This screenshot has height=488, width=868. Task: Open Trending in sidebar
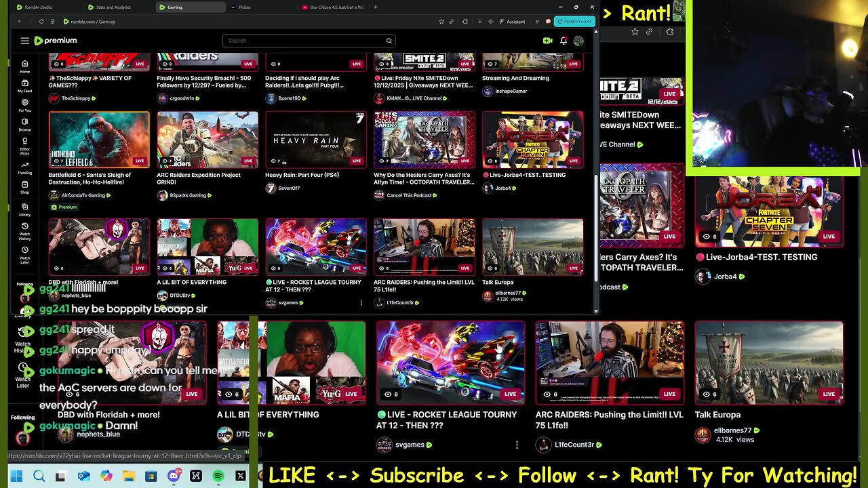(24, 167)
